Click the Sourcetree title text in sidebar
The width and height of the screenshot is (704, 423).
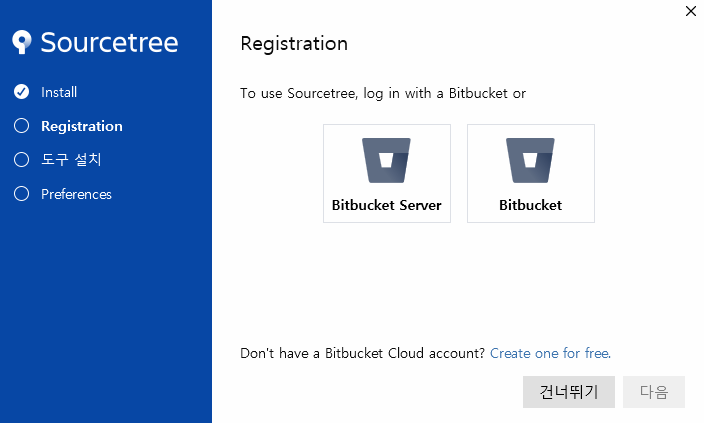[109, 42]
